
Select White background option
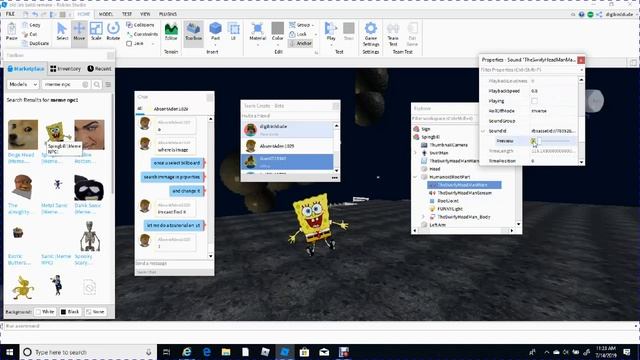click(44, 311)
